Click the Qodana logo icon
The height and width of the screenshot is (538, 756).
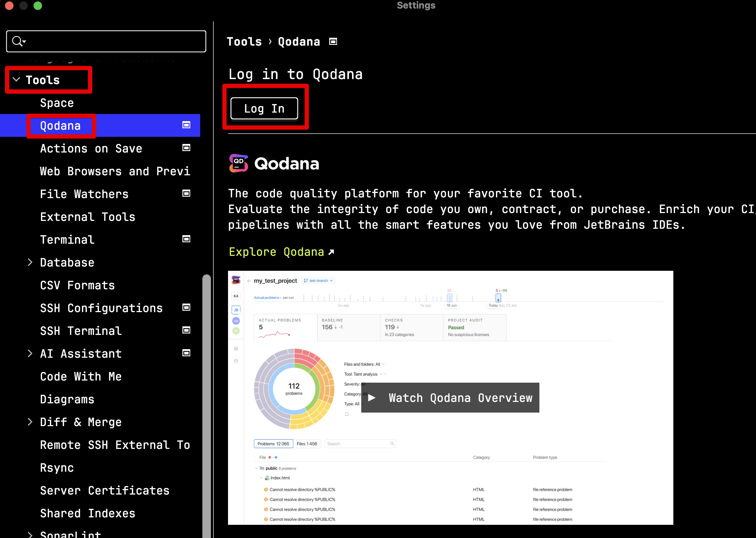pos(238,164)
